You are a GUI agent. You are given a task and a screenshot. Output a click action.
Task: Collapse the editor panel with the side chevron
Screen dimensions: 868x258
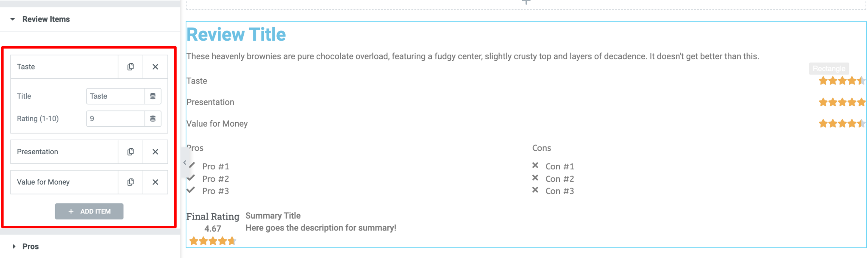[x=185, y=162]
